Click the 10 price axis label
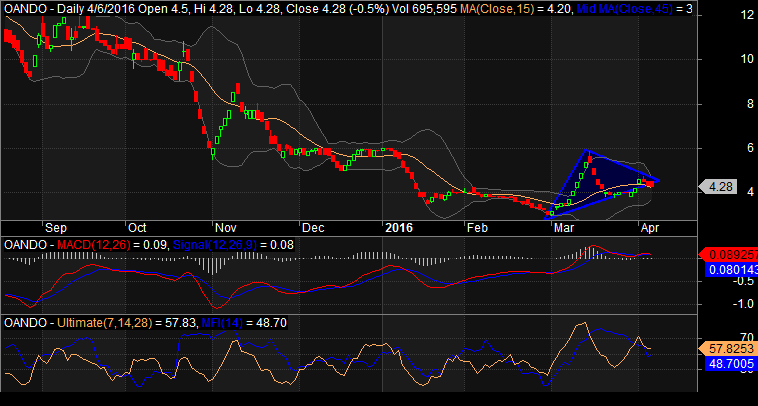758x406 pixels. (x=746, y=59)
